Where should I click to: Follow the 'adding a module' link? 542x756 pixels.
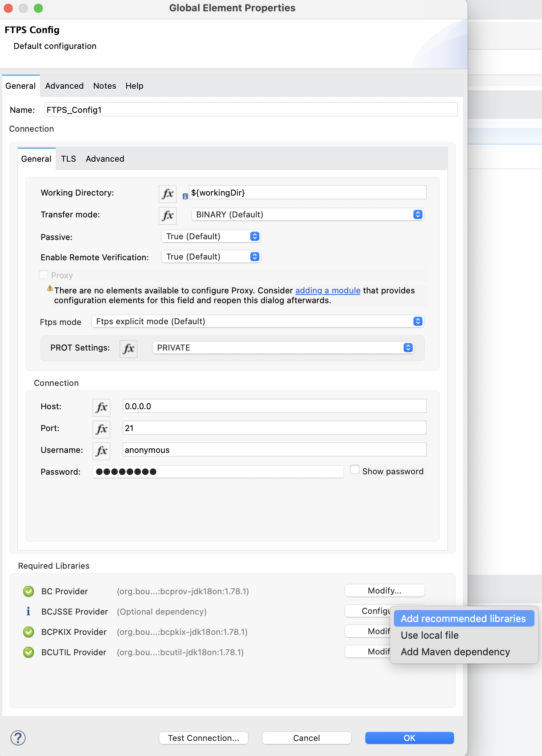[327, 290]
